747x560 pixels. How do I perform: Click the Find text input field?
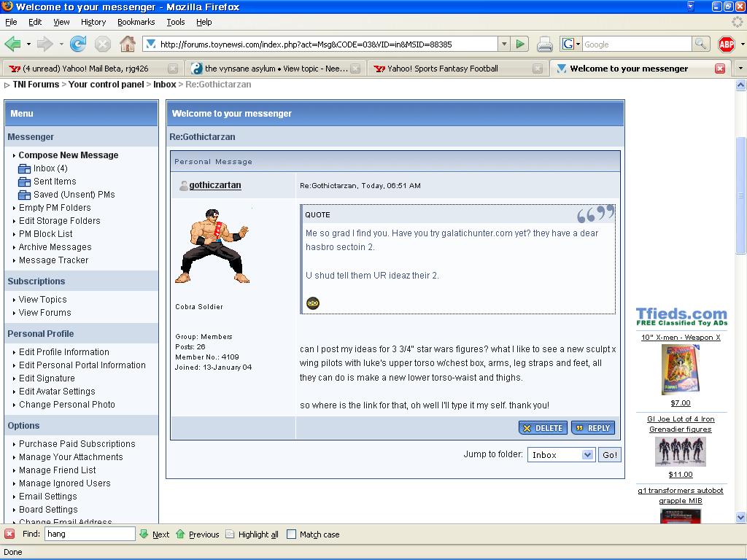click(x=90, y=534)
